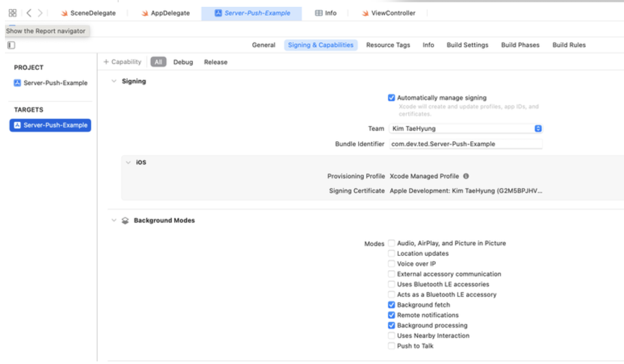
Task: Uncheck Remote notifications mode
Action: pyautogui.click(x=391, y=315)
